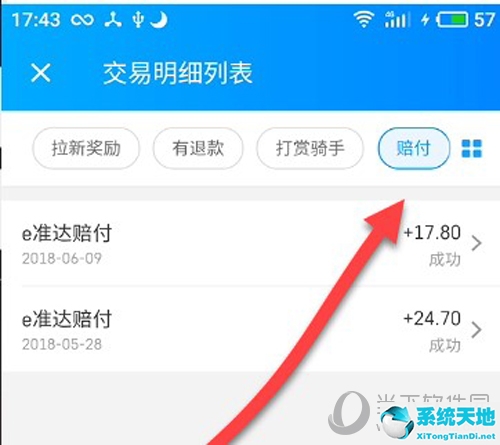Tap the Wi-Fi status icon
Viewport: 500px width, 445px height.
pos(364,19)
